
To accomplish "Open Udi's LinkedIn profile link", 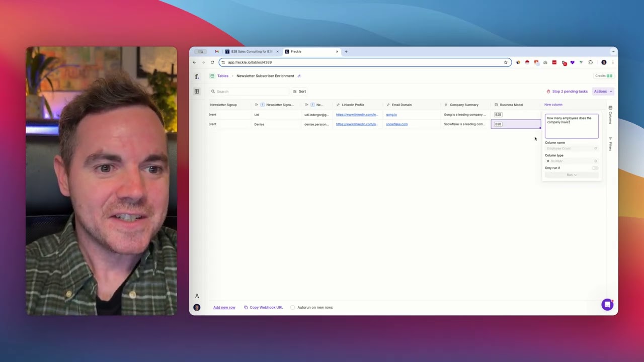I will [357, 115].
